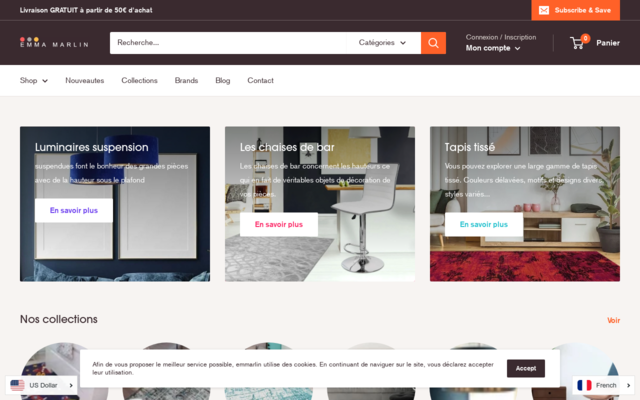Open the shopping cart icon

(577, 43)
